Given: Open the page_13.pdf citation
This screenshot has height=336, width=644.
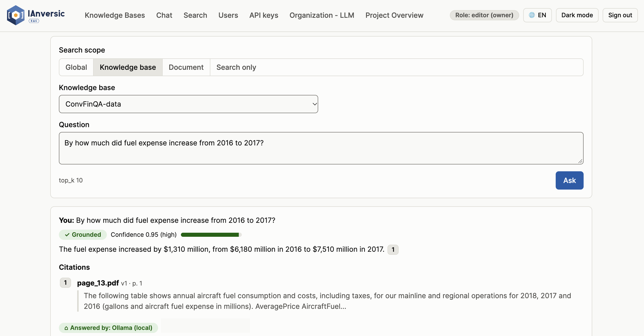Looking at the screenshot, I should coord(98,283).
